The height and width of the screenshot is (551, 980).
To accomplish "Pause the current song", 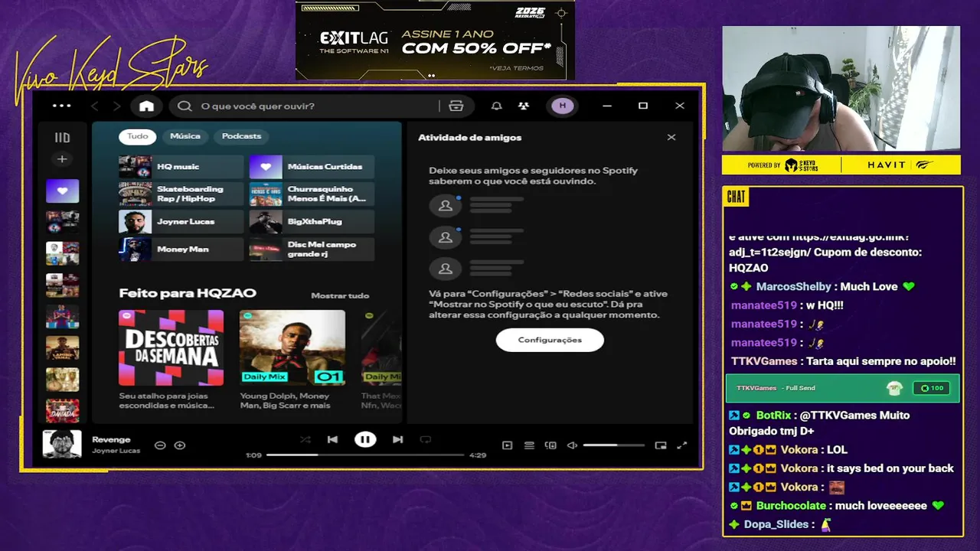I will click(365, 439).
